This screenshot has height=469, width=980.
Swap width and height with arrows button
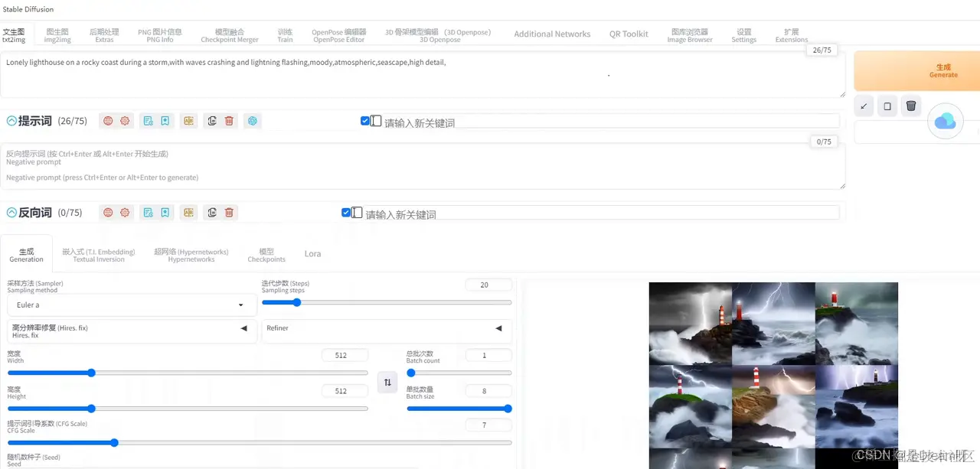[x=387, y=382]
